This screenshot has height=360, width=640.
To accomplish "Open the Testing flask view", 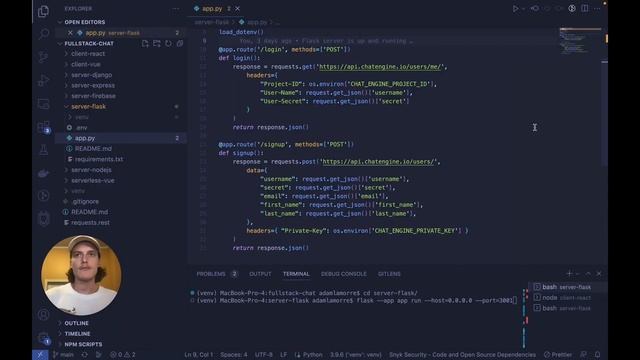I will 43,150.
